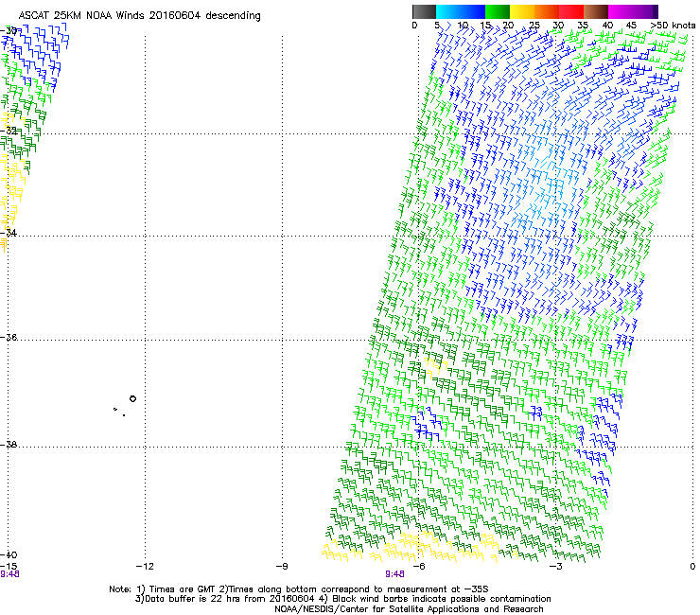
Task: Click the chart title 'ASCAT 25KM NOAA Winds 20160604 descending'
Action: [x=139, y=15]
